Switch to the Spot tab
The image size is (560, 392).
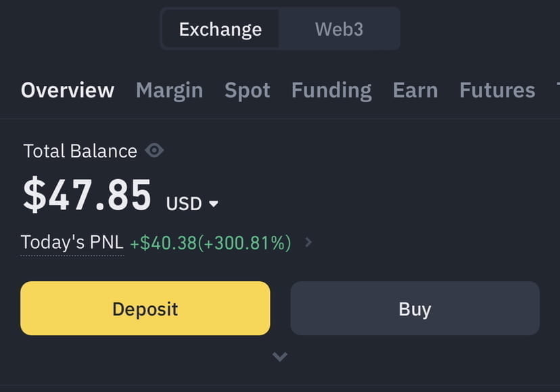pyautogui.click(x=248, y=90)
